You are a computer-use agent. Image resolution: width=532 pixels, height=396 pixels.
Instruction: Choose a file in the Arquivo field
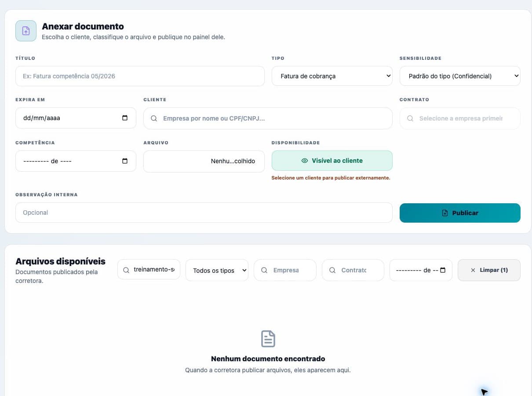click(x=204, y=161)
